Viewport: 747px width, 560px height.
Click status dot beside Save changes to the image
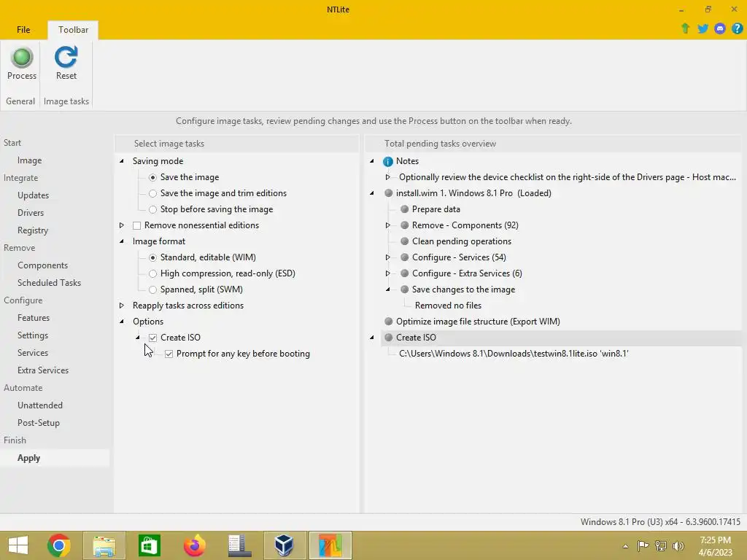click(x=404, y=289)
